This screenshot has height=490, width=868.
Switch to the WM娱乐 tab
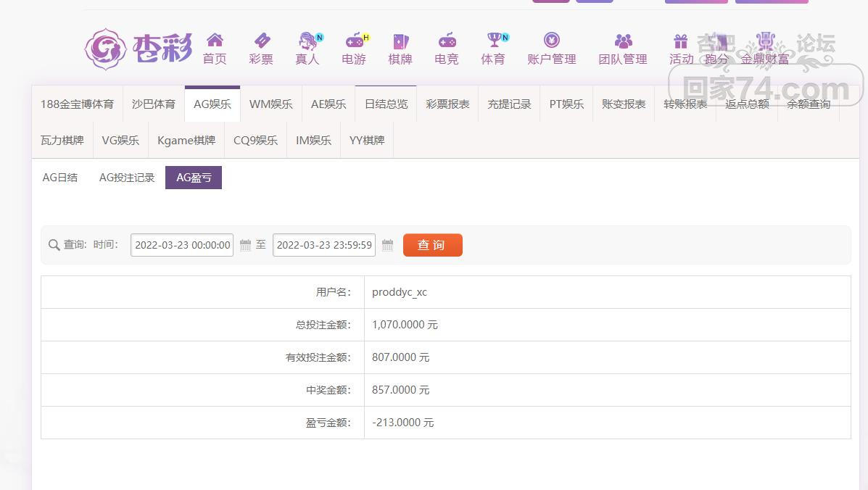pyautogui.click(x=270, y=104)
